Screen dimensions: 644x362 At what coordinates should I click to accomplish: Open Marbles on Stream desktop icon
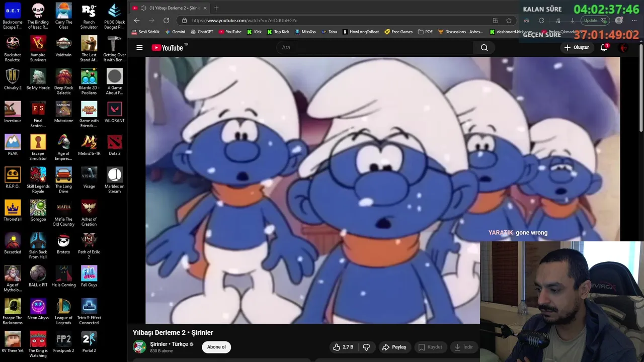tap(114, 180)
